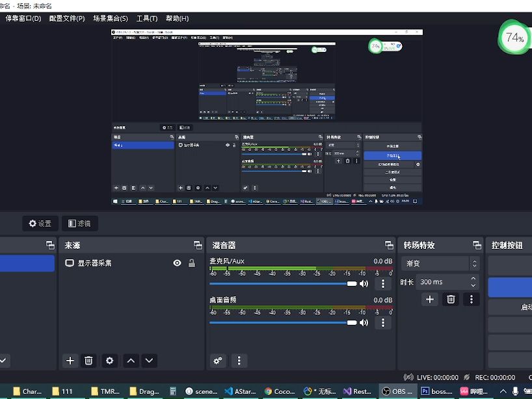Select the 显示器采集 source row
This screenshot has width=532, height=399.
[x=131, y=263]
